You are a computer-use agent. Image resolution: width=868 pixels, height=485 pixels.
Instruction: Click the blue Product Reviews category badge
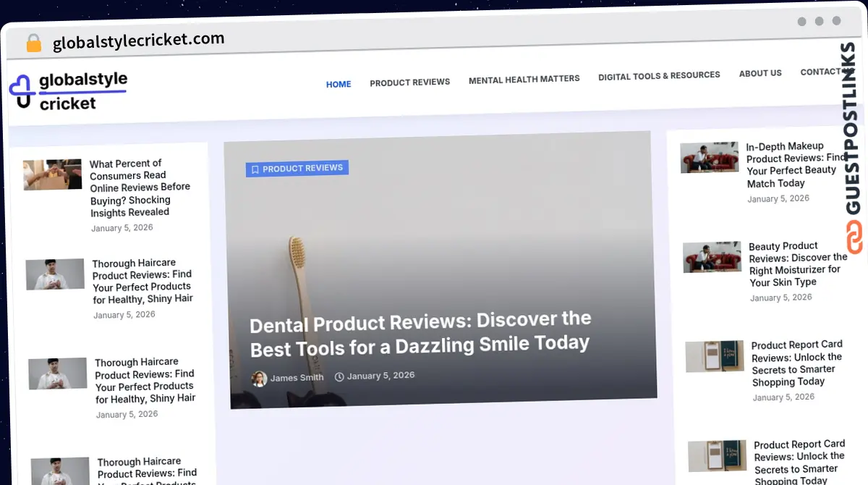(297, 169)
